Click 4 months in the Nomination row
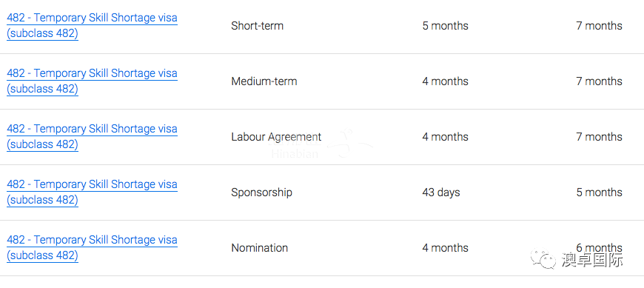The image size is (644, 288). point(445,248)
